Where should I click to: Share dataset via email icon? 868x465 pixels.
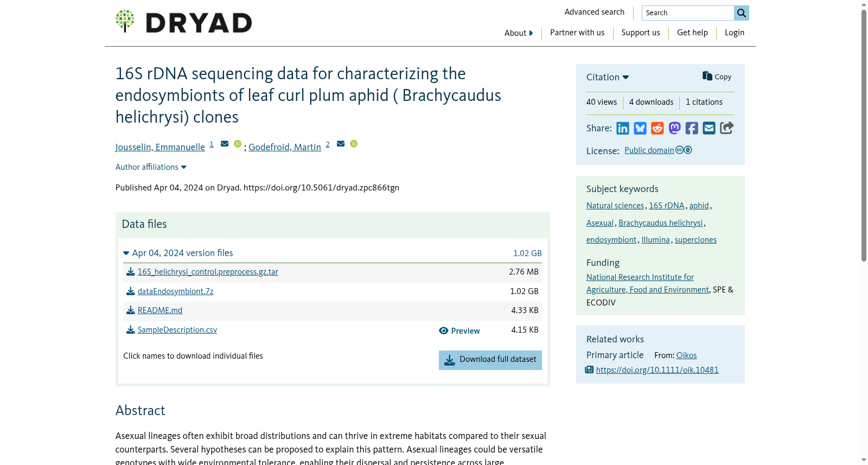point(709,128)
